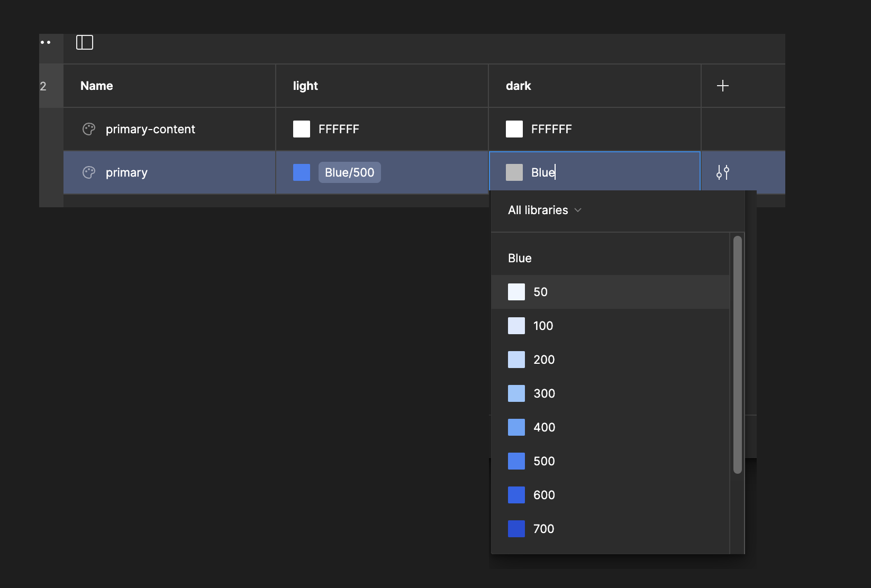Image resolution: width=871 pixels, height=588 pixels.
Task: Select Blue 100 color variable
Action: tap(610, 326)
